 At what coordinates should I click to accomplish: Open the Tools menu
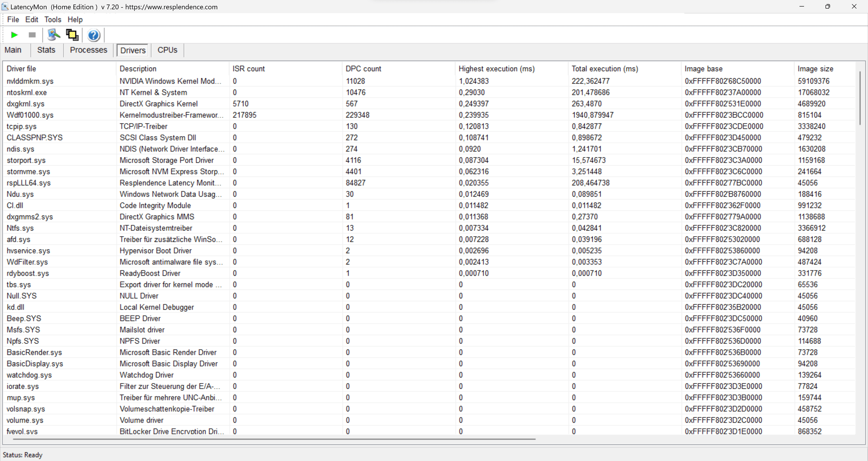point(53,19)
